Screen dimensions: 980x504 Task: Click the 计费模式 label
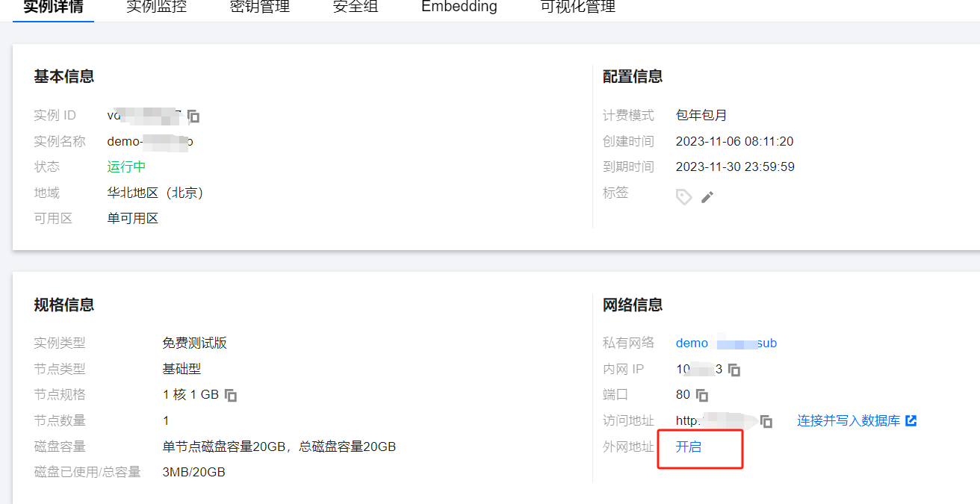(x=628, y=115)
